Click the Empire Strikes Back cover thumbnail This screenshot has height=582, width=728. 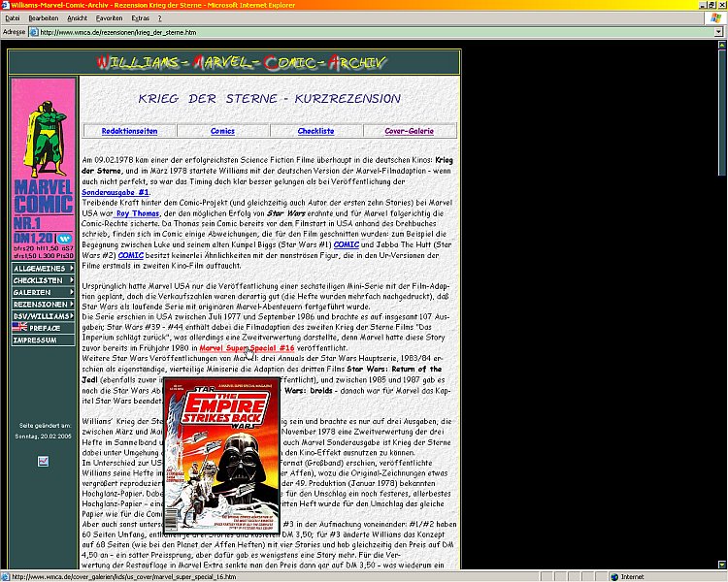[222, 456]
